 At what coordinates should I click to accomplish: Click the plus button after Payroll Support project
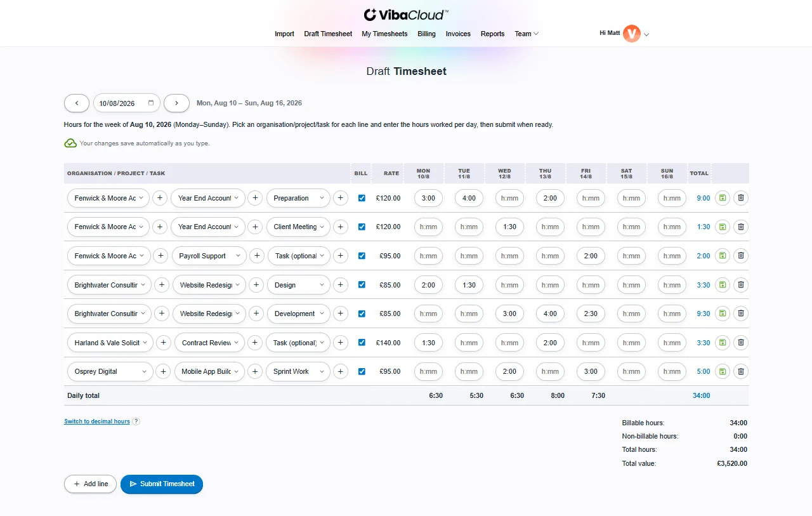(x=257, y=256)
